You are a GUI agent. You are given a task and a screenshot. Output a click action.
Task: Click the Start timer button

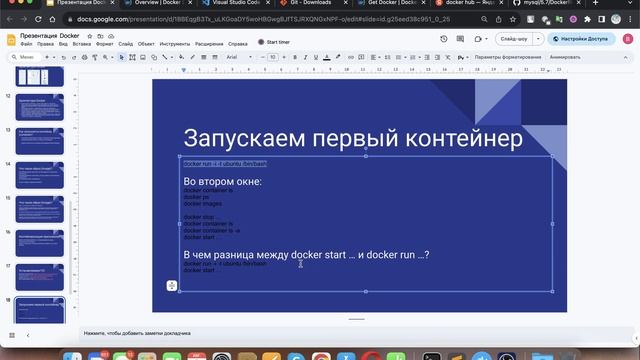click(274, 42)
